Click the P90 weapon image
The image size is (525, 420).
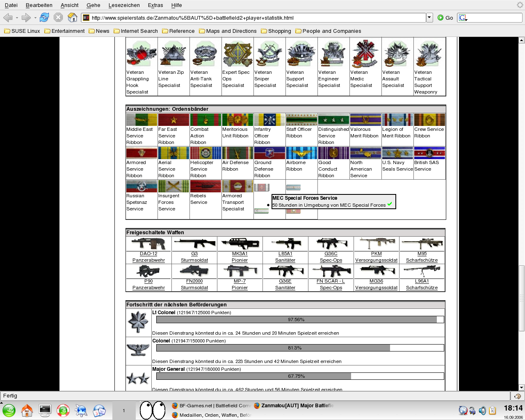[148, 271]
